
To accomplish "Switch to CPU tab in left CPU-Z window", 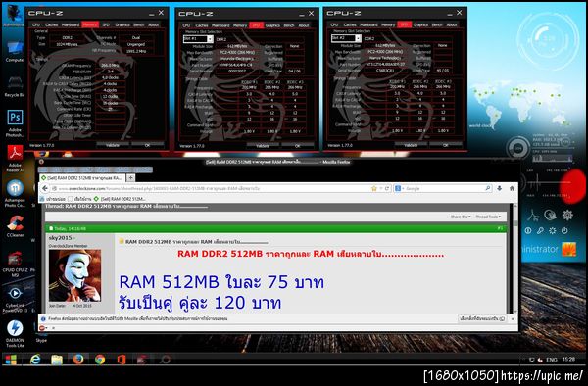I will click(36, 24).
